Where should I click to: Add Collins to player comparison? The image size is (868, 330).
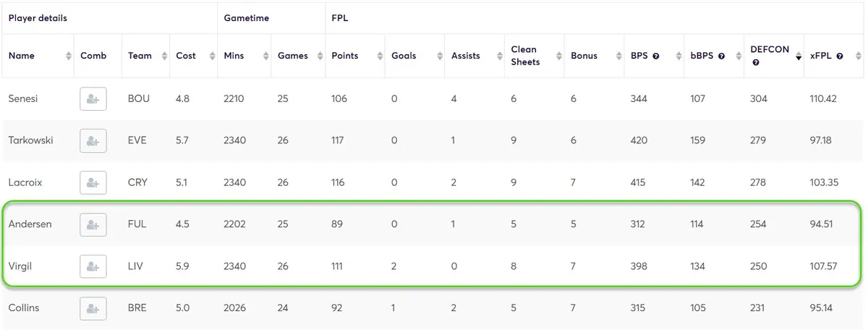pyautogui.click(x=93, y=308)
